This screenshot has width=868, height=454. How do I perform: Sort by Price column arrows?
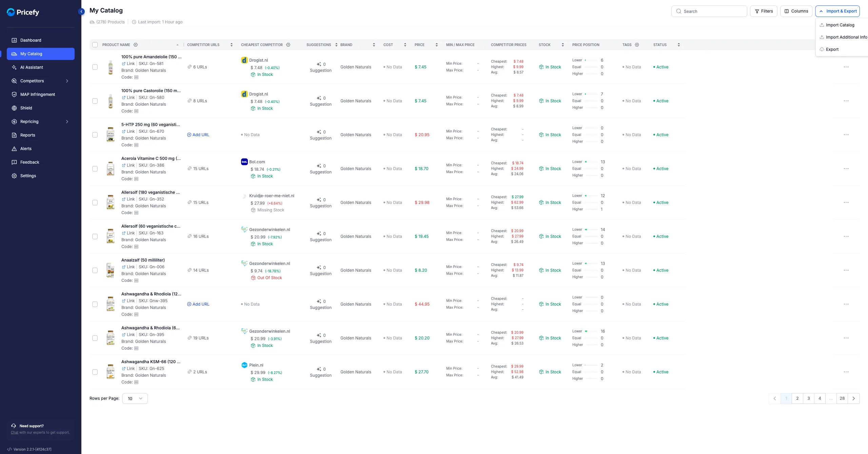pos(437,45)
